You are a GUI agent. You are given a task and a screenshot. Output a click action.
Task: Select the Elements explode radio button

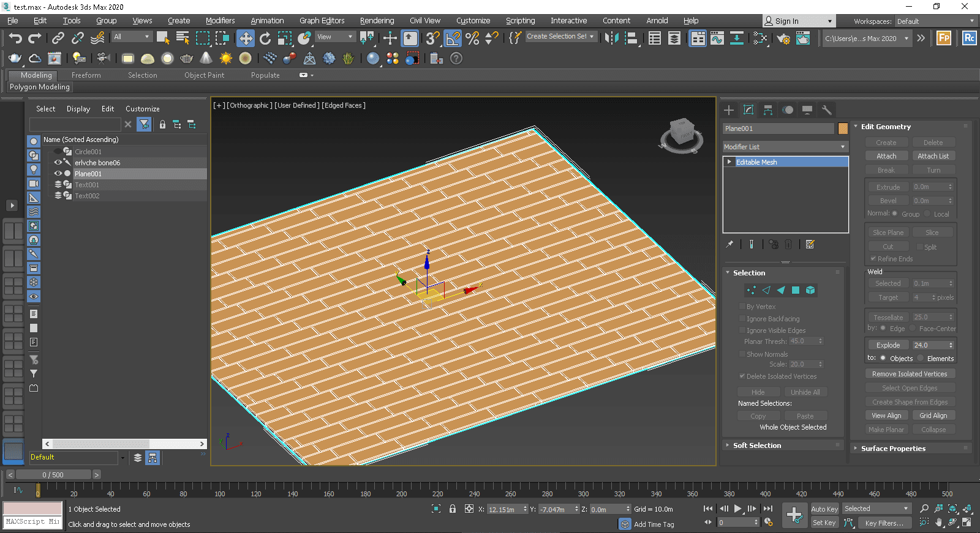pos(921,359)
